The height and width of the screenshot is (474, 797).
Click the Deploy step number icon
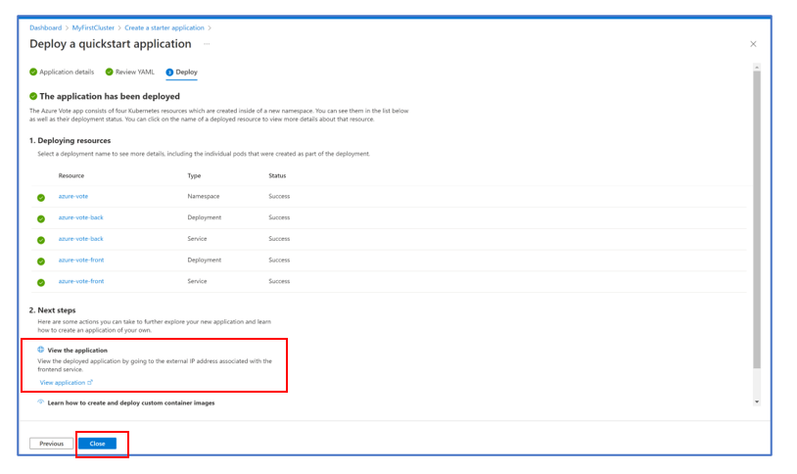pos(170,72)
